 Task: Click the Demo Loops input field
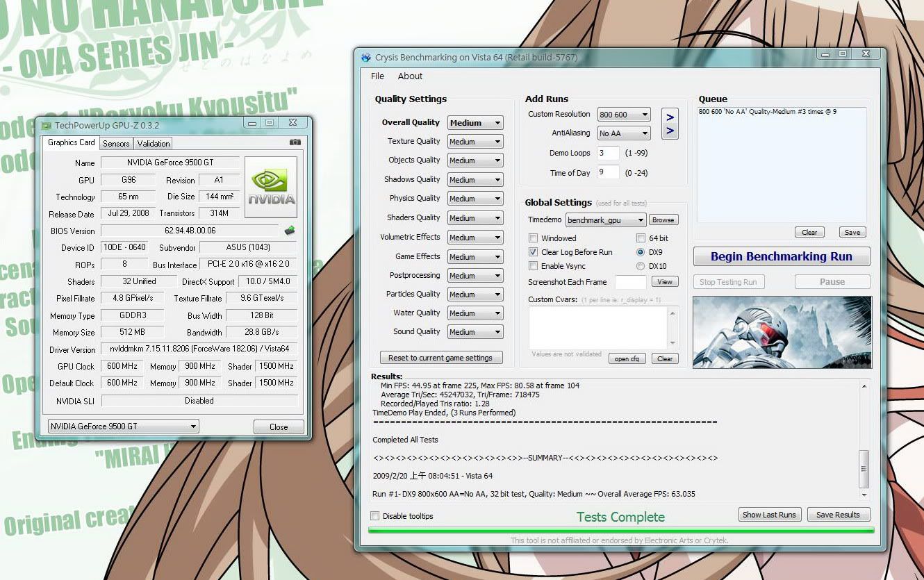click(608, 153)
